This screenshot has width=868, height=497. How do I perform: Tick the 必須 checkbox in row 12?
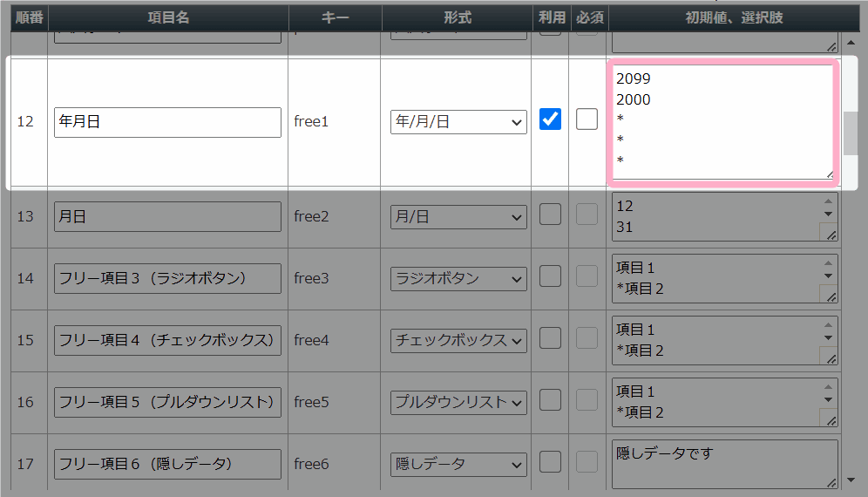(587, 119)
